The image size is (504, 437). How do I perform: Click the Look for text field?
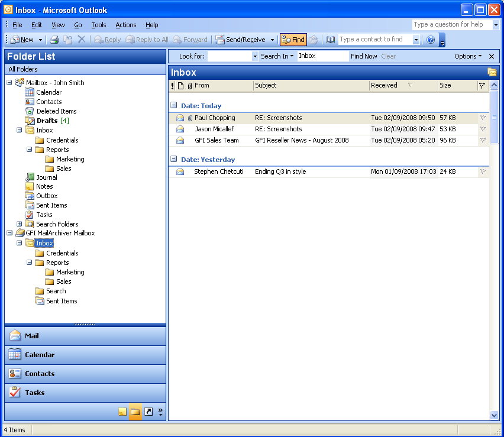[230, 56]
